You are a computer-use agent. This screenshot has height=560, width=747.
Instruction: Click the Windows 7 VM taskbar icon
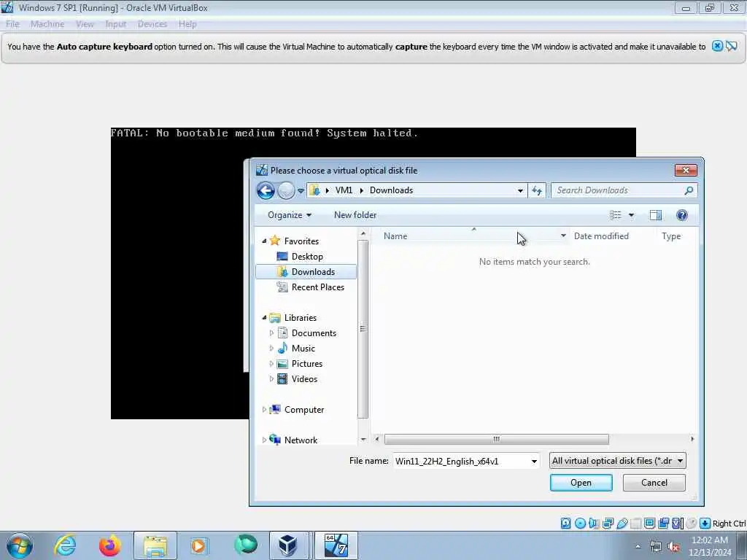336,545
